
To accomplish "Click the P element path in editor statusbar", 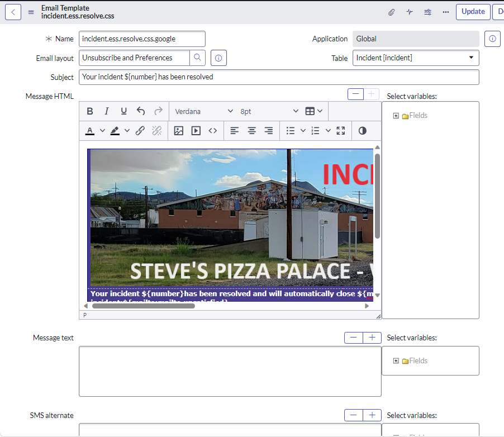I will 85,315.
